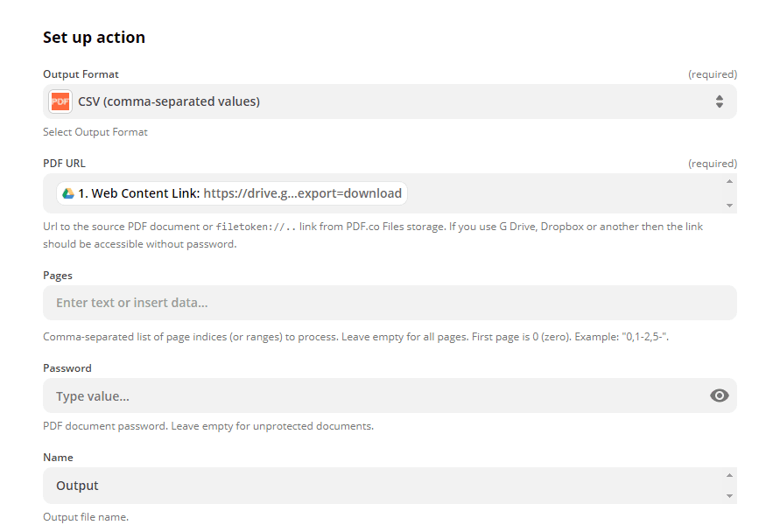Click the PDF URL field's down arrow

(729, 205)
